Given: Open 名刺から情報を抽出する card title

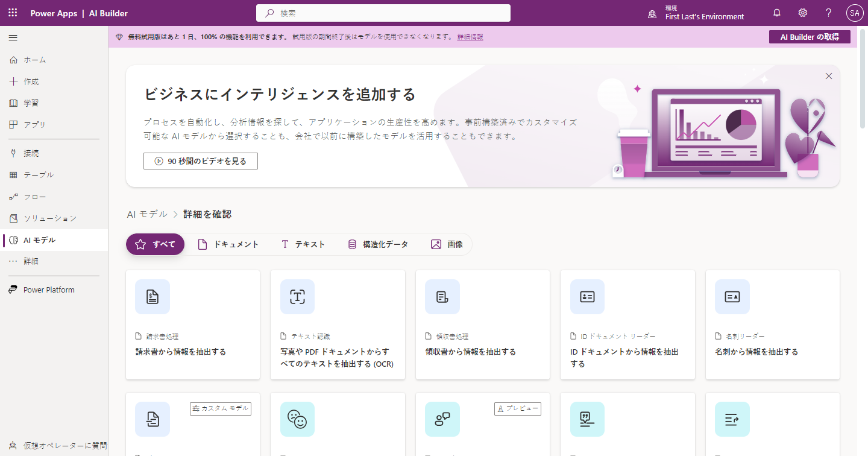Looking at the screenshot, I should click(756, 352).
